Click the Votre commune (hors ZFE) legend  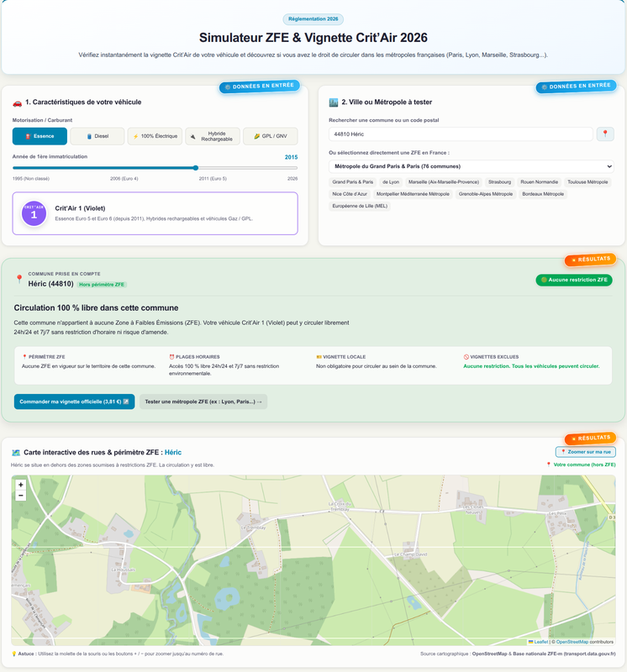coord(581,465)
